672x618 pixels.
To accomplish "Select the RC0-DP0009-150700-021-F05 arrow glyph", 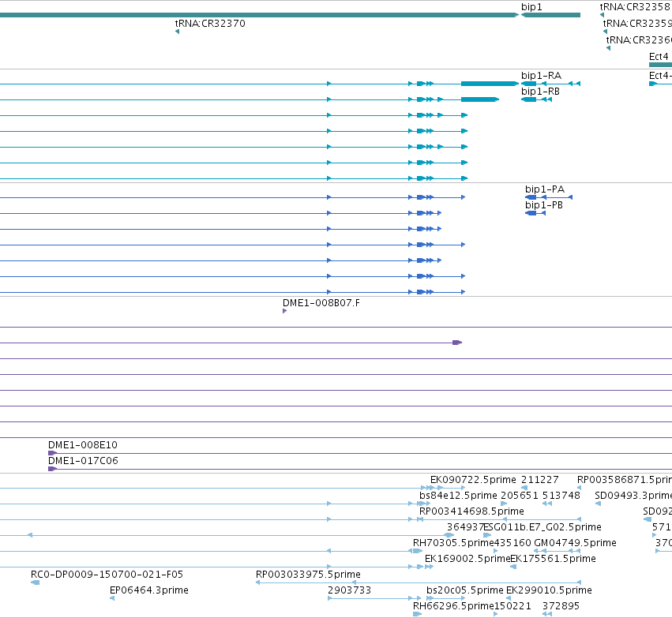I will click(36, 582).
